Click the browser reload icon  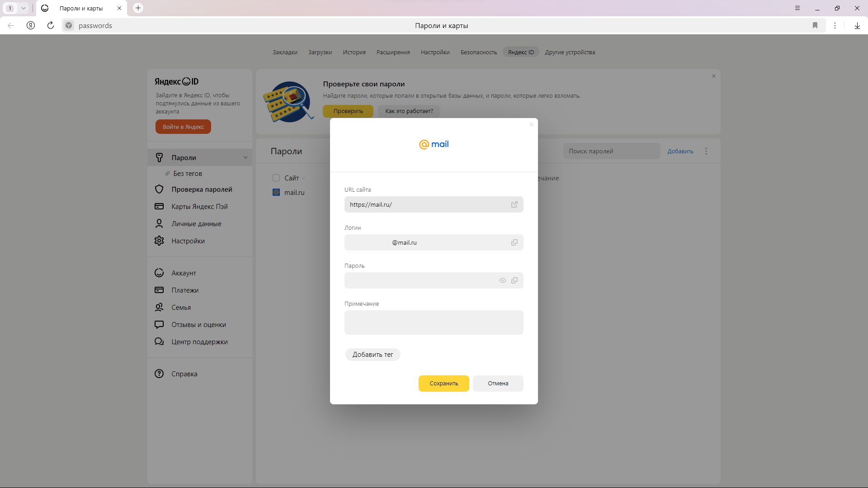pos(51,25)
